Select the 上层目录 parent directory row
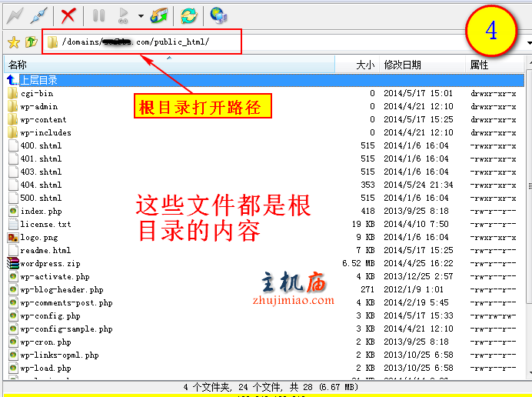 (x=264, y=80)
